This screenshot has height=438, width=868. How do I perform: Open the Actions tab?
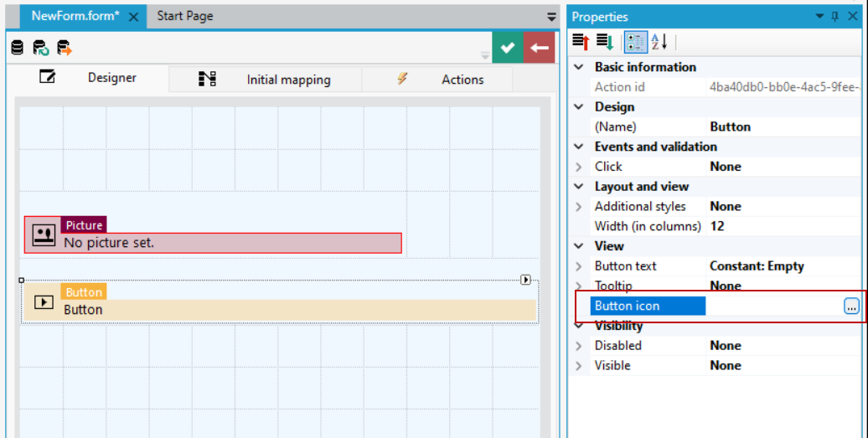pyautogui.click(x=437, y=80)
